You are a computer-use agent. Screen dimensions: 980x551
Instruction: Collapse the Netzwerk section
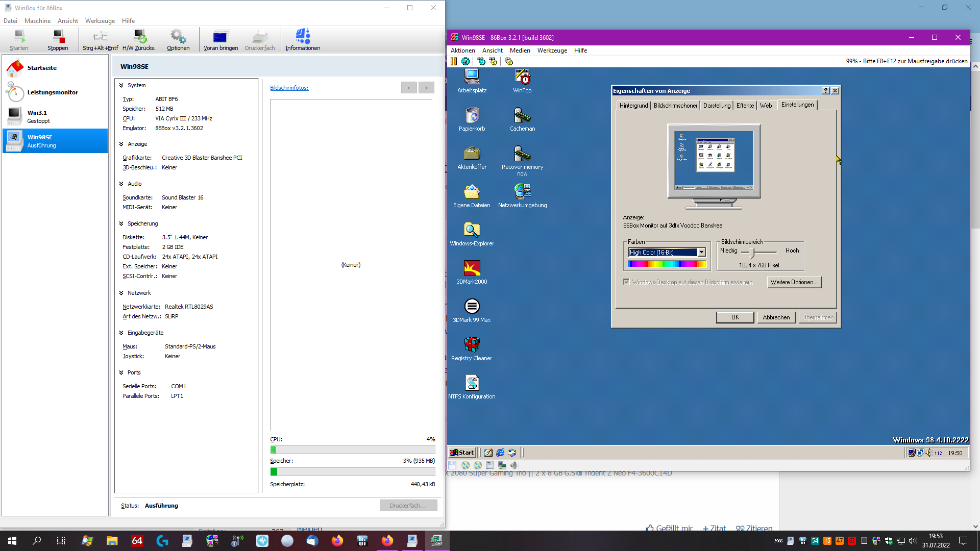point(121,293)
